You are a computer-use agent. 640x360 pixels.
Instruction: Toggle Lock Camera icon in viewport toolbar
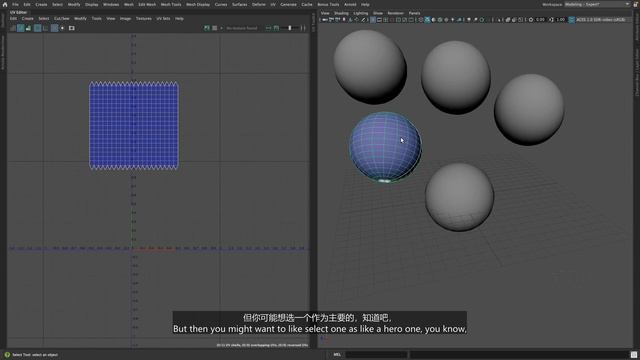click(x=331, y=20)
